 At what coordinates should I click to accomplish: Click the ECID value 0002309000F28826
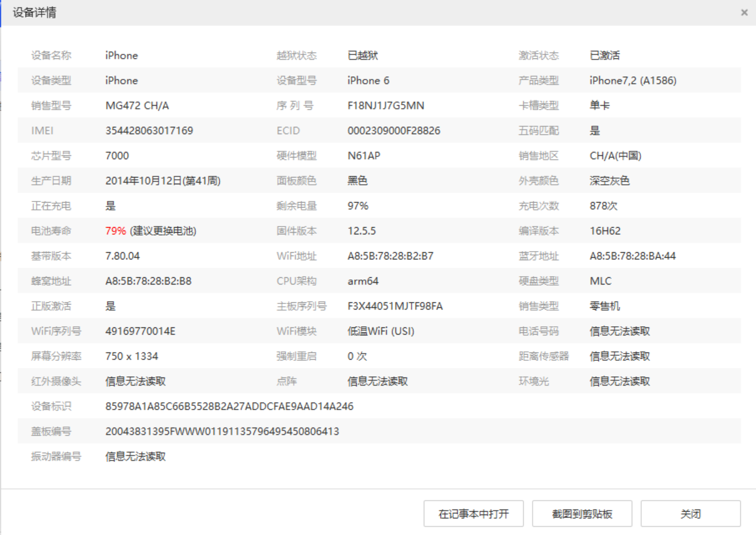point(394,131)
